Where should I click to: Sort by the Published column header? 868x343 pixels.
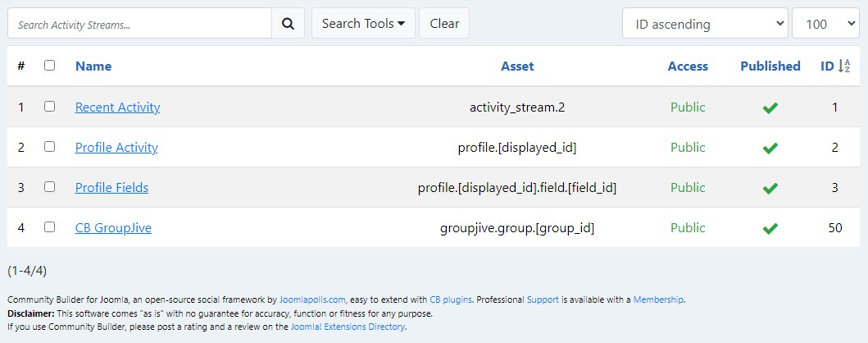[770, 66]
